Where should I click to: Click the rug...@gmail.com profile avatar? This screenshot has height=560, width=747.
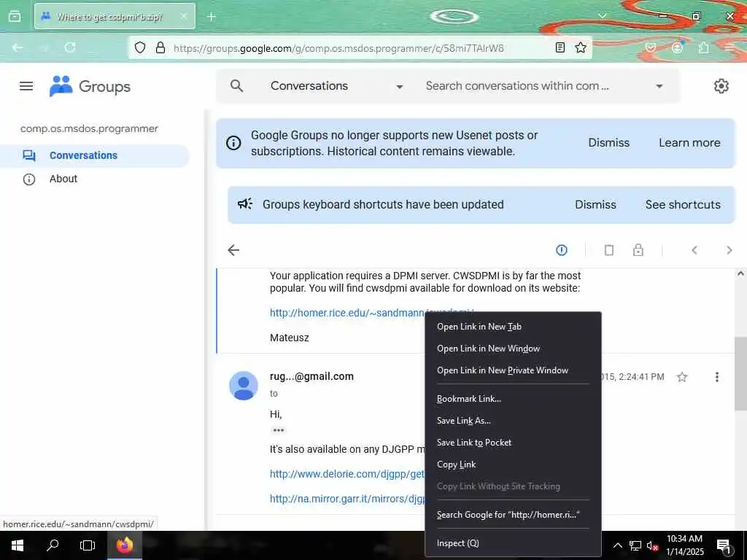point(244,386)
